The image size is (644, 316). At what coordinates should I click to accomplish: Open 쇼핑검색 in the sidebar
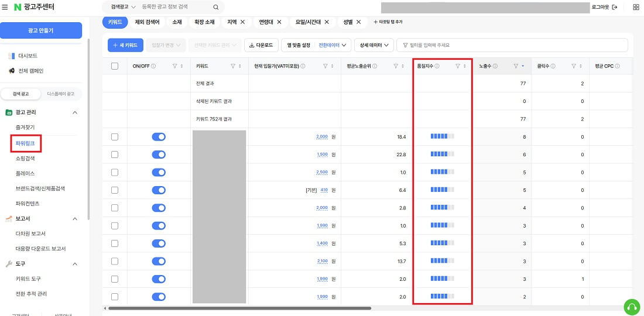25,158
